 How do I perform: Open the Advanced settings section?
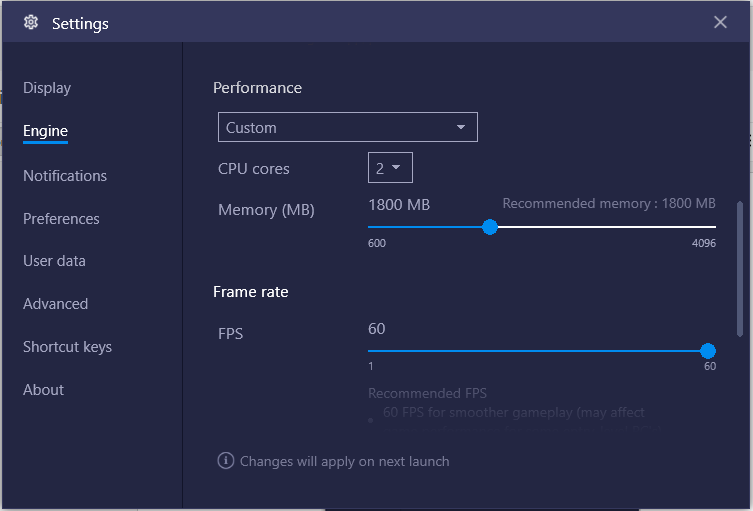55,304
